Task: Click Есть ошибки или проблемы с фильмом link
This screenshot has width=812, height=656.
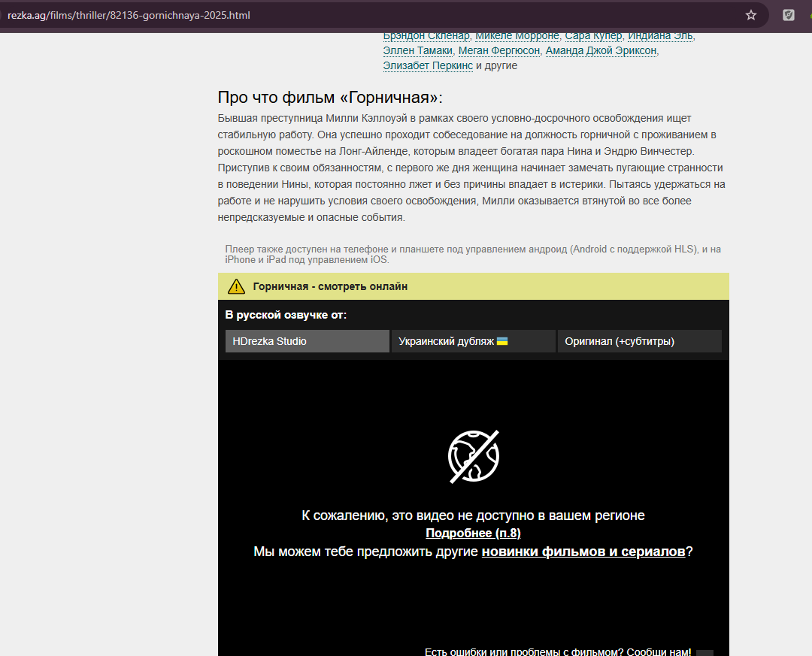Action: (x=558, y=651)
